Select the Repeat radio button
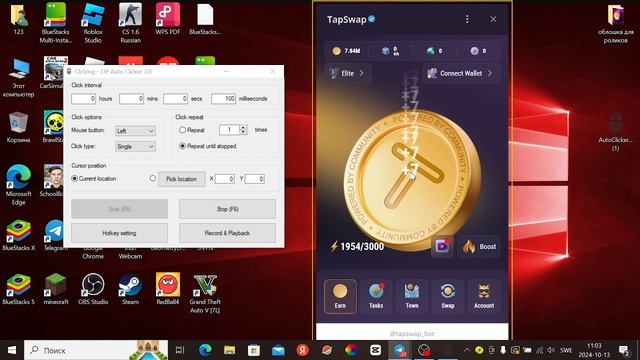640x360 pixels. 182,130
